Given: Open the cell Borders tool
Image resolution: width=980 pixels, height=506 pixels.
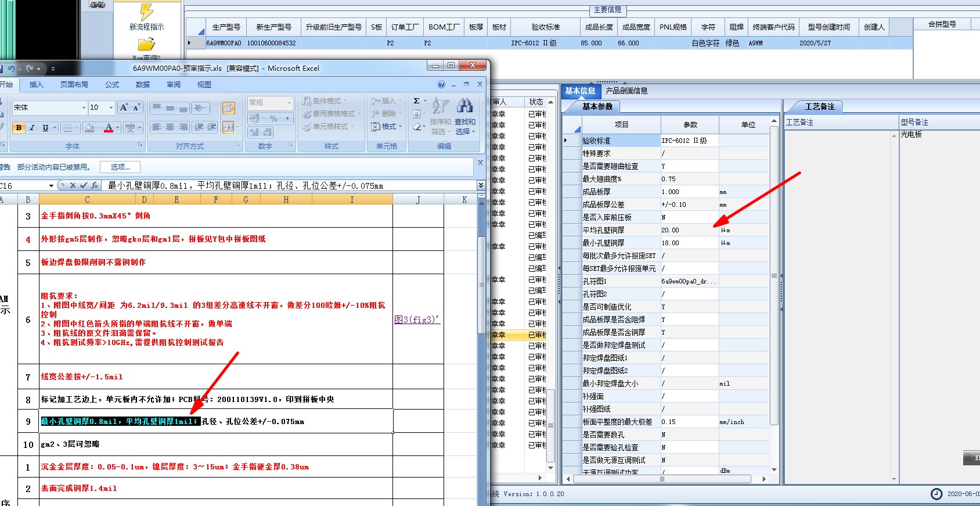Looking at the screenshot, I should pyautogui.click(x=68, y=127).
